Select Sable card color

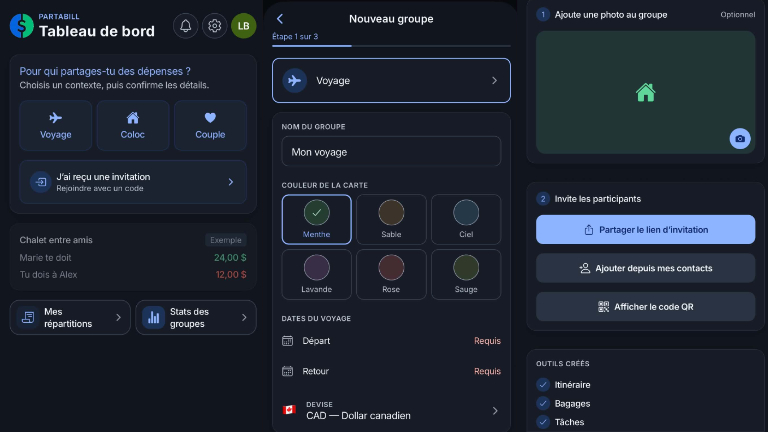(391, 219)
